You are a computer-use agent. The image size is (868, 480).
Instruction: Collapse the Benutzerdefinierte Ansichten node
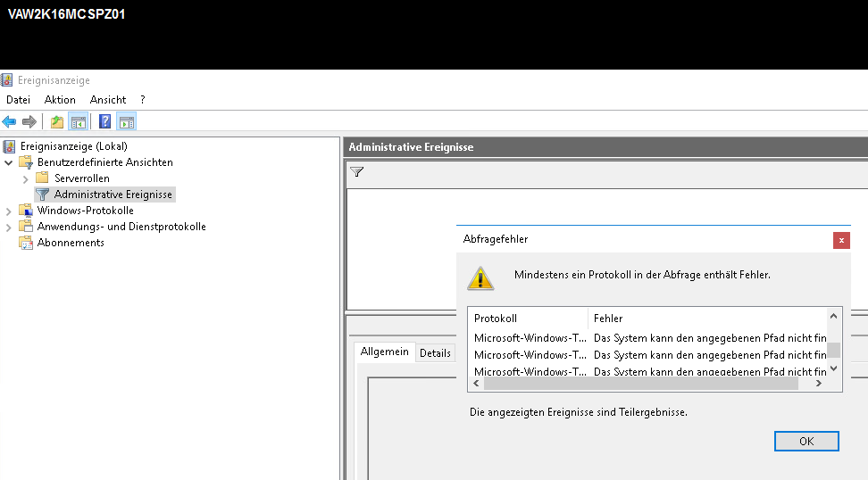9,163
